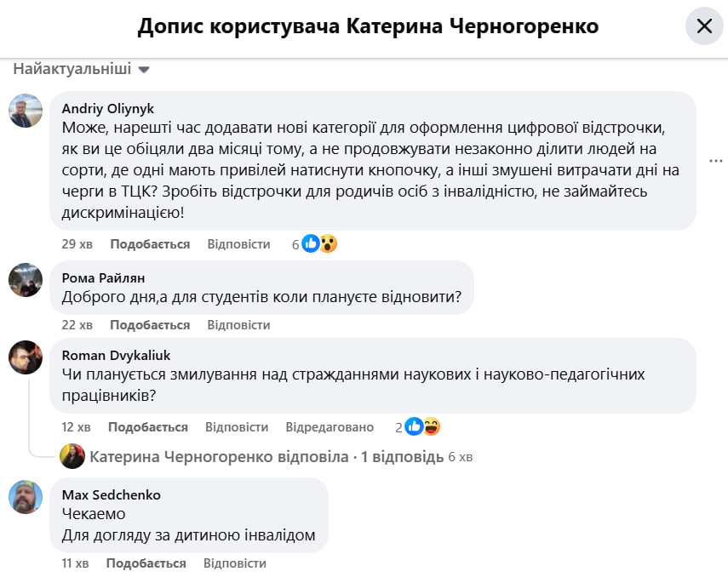728x577 pixels.
Task: Open three-dot options beside Andriy Oliynyk comment
Action: 716,160
